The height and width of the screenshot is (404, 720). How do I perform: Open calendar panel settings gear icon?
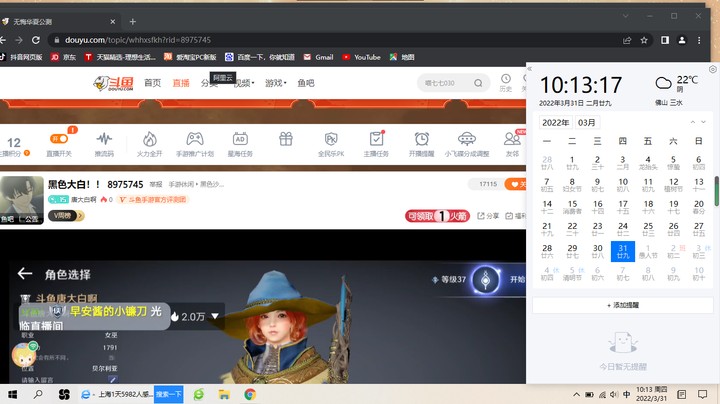(712, 69)
